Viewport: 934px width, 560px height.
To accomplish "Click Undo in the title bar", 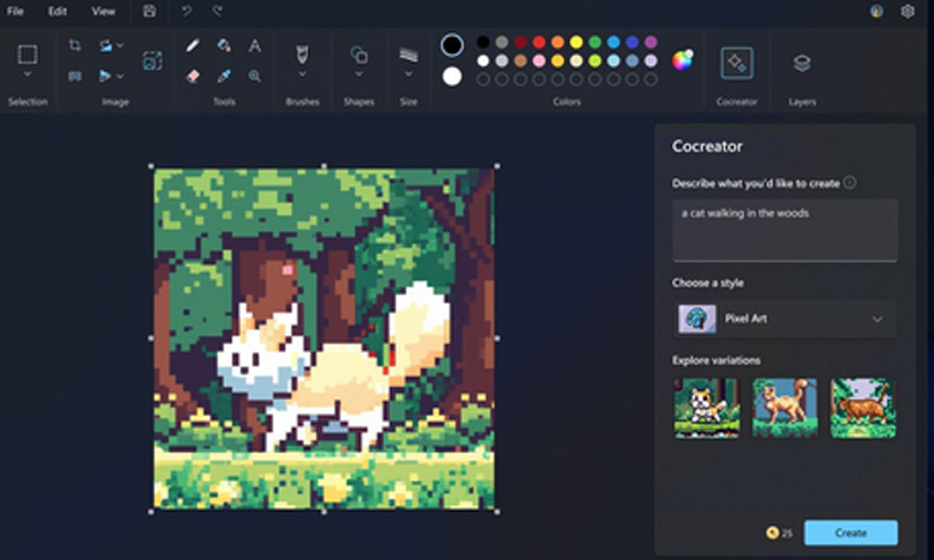I will [186, 11].
